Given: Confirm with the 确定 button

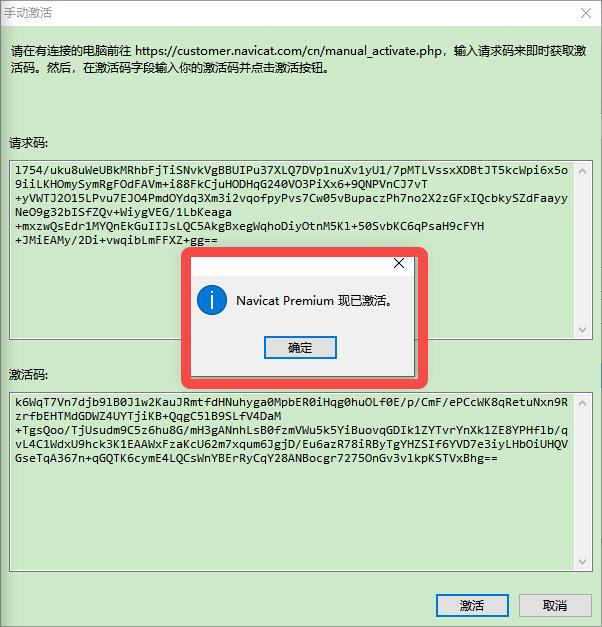Looking at the screenshot, I should click(x=300, y=347).
